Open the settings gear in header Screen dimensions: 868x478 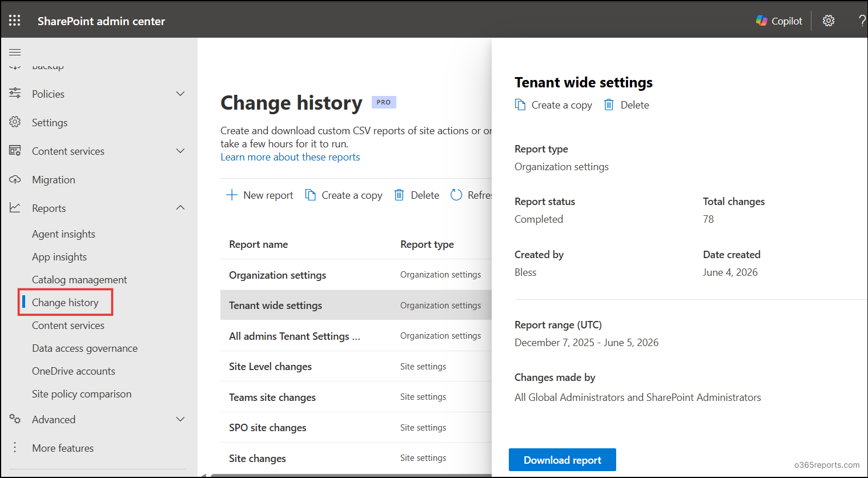[x=829, y=21]
